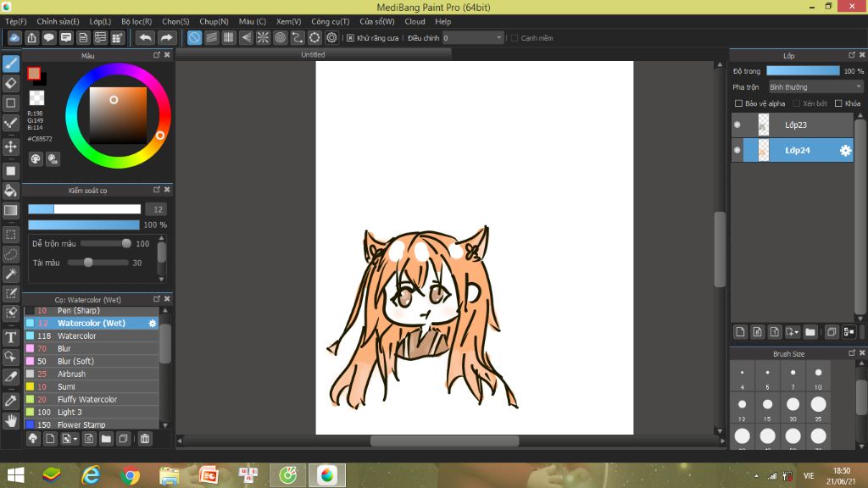This screenshot has width=868, height=488.
Task: Open the Pha trộn blend mode dropdown
Action: point(815,87)
